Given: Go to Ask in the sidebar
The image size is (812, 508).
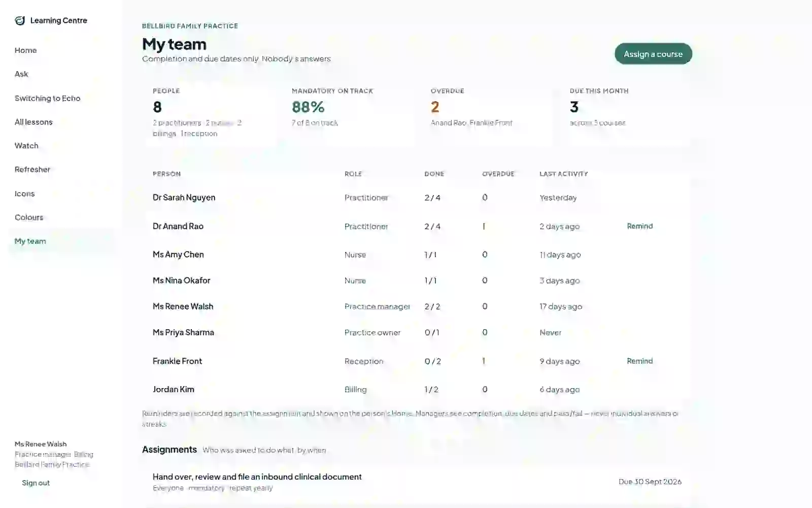Looking at the screenshot, I should pyautogui.click(x=21, y=74).
